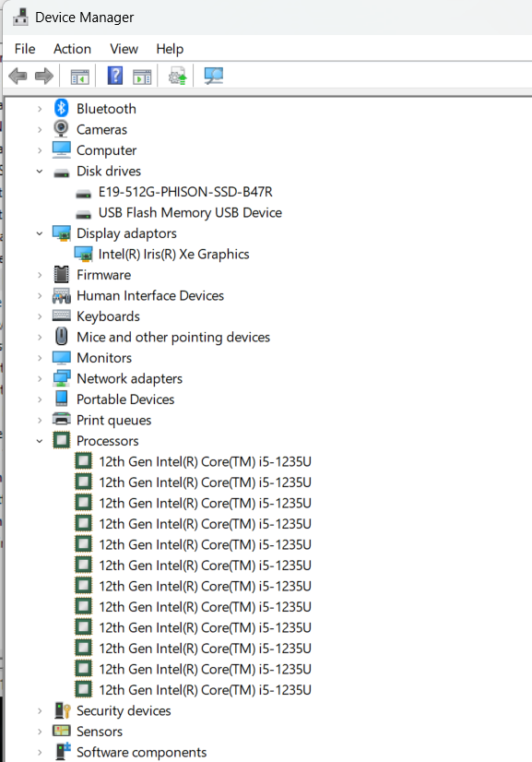
Task: Click the Update device driver toolbar icon
Action: 177,77
